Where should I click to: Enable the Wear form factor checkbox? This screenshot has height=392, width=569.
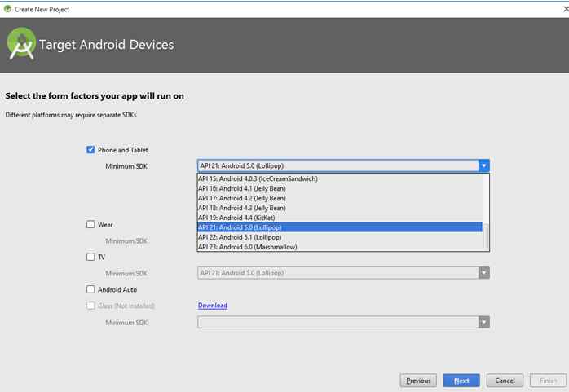pos(90,224)
